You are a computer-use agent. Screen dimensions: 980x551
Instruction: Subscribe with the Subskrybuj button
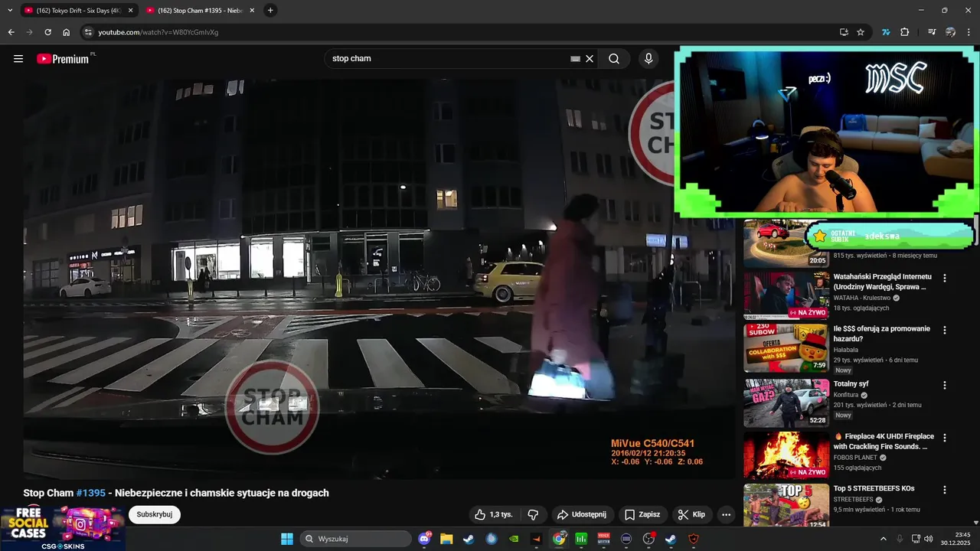click(x=155, y=514)
